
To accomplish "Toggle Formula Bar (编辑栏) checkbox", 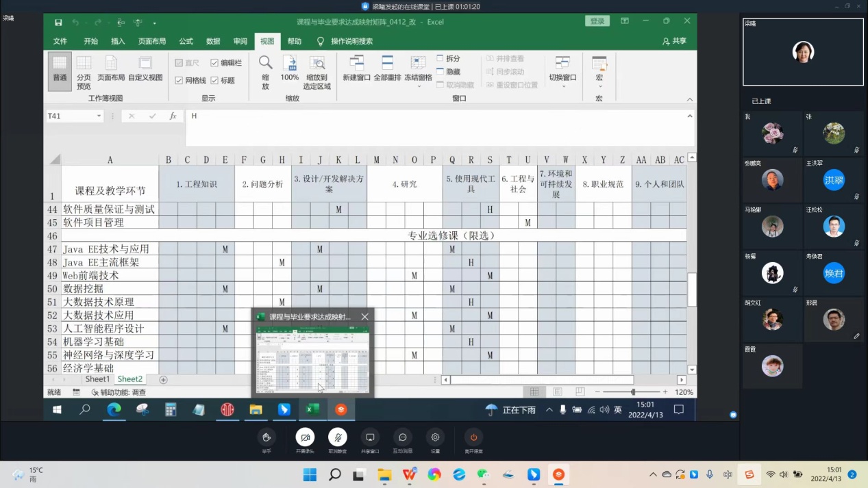I will point(226,63).
